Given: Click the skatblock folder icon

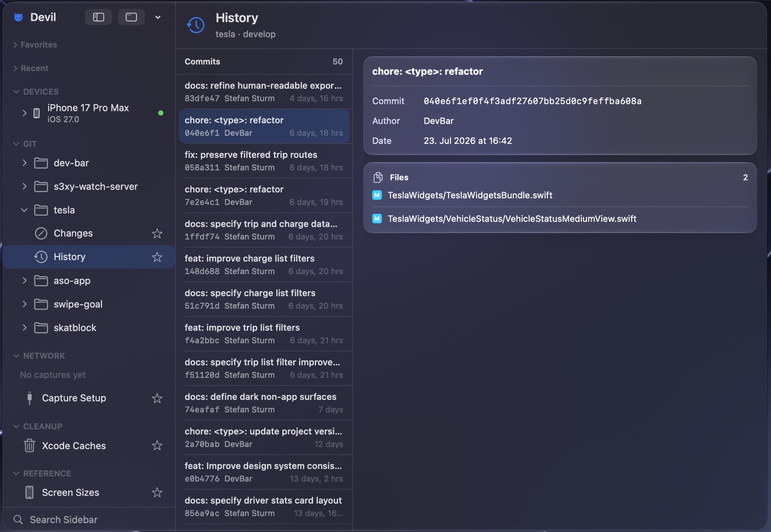Looking at the screenshot, I should [x=41, y=328].
